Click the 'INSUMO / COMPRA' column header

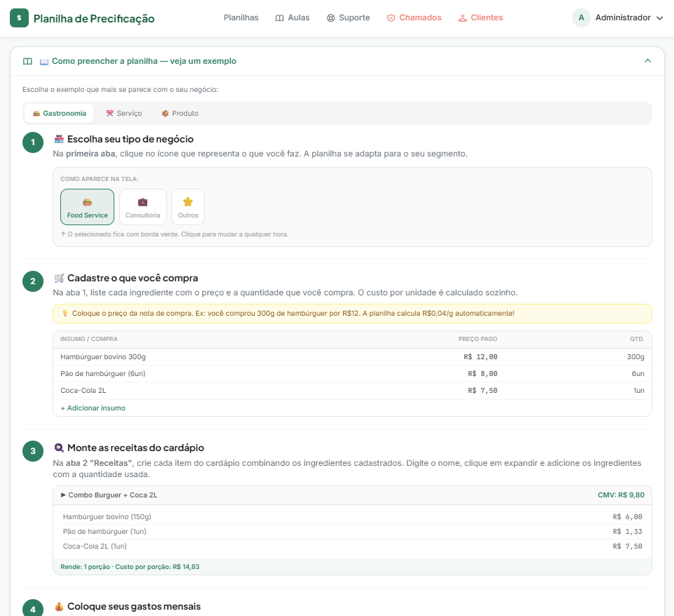tap(89, 339)
